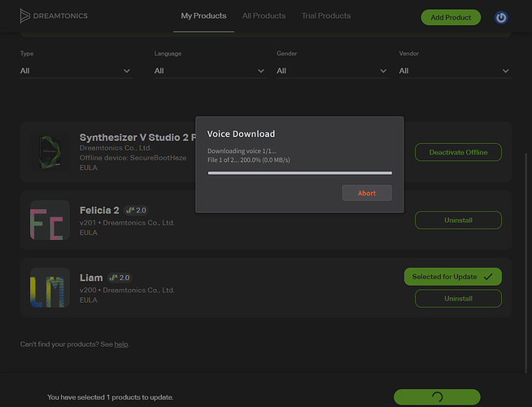Click the 2.0 version badge beside Felicia 2
The height and width of the screenshot is (407, 532).
coord(136,211)
